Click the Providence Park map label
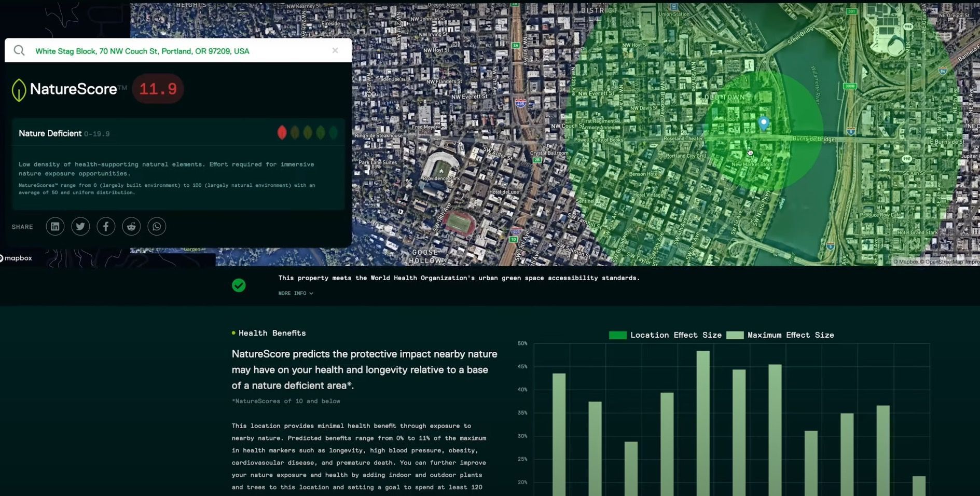 pos(441,178)
